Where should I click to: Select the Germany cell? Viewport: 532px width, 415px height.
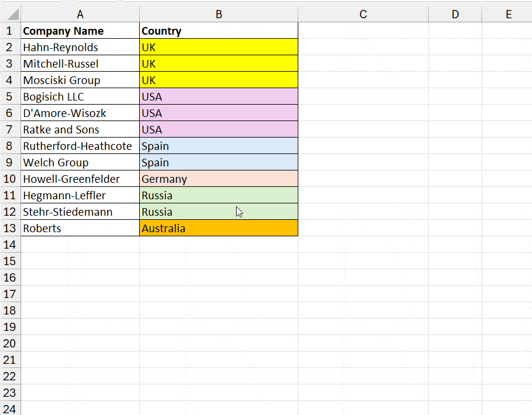tap(219, 179)
